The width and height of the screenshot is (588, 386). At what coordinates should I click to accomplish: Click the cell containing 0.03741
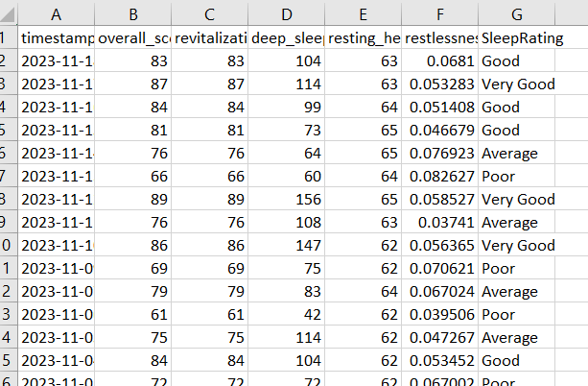pos(439,223)
